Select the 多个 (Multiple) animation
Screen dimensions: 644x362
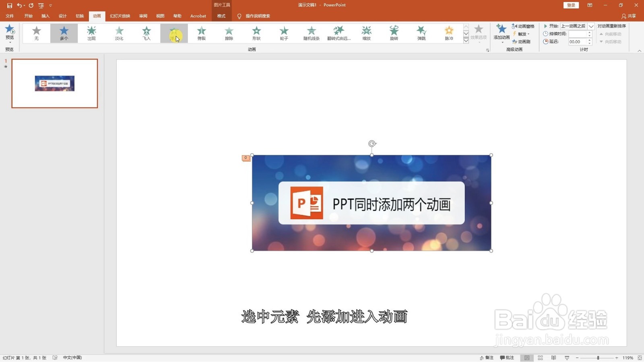[64, 33]
